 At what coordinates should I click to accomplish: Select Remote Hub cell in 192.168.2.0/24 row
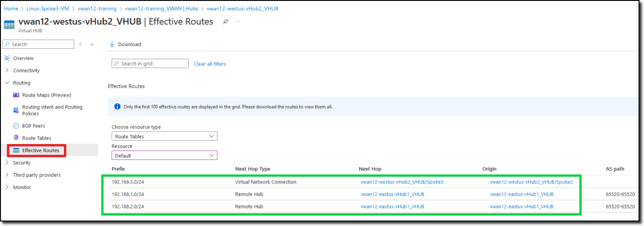point(249,207)
